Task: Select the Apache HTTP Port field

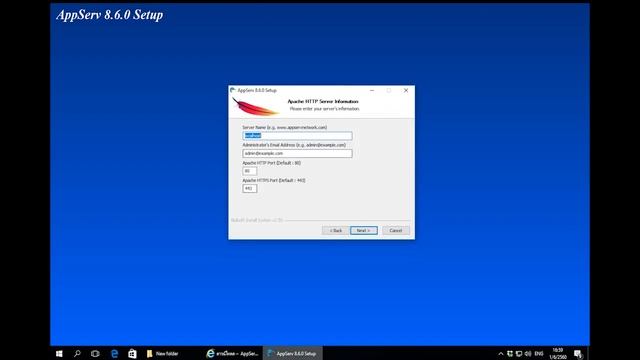Action: pyautogui.click(x=250, y=171)
